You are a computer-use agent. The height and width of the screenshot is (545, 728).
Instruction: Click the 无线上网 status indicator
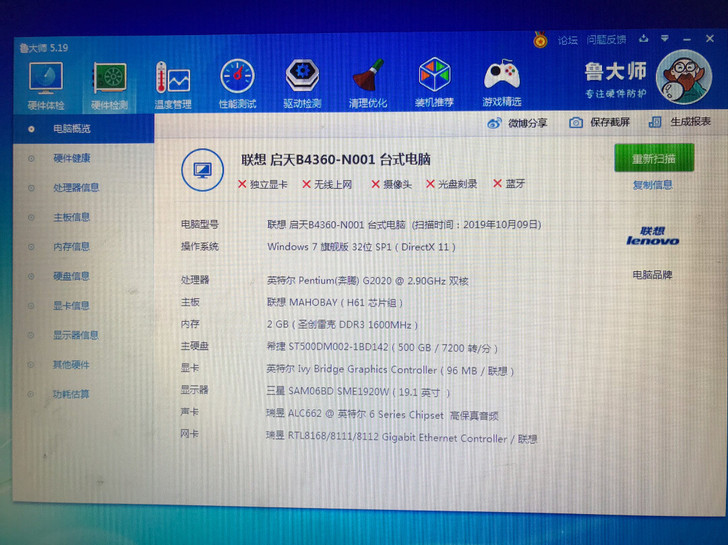coord(327,184)
